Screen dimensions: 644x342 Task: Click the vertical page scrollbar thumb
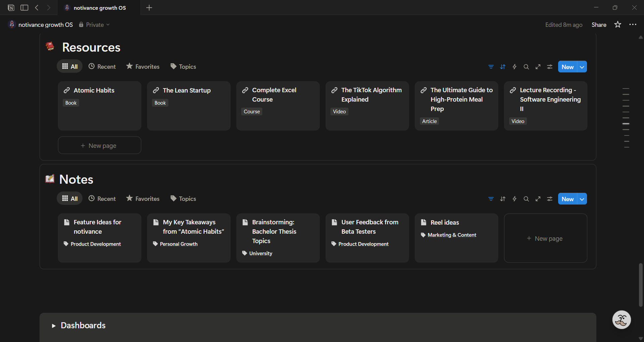641,285
